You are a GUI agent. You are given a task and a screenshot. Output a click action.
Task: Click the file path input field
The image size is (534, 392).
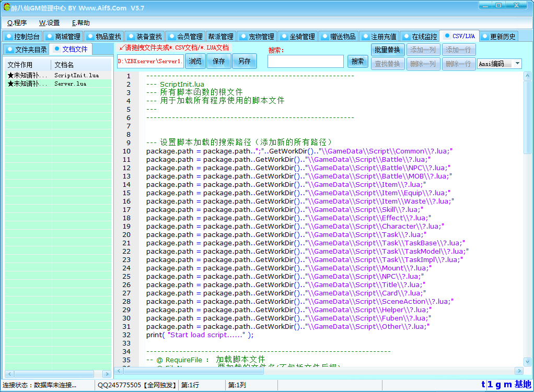tap(150, 62)
